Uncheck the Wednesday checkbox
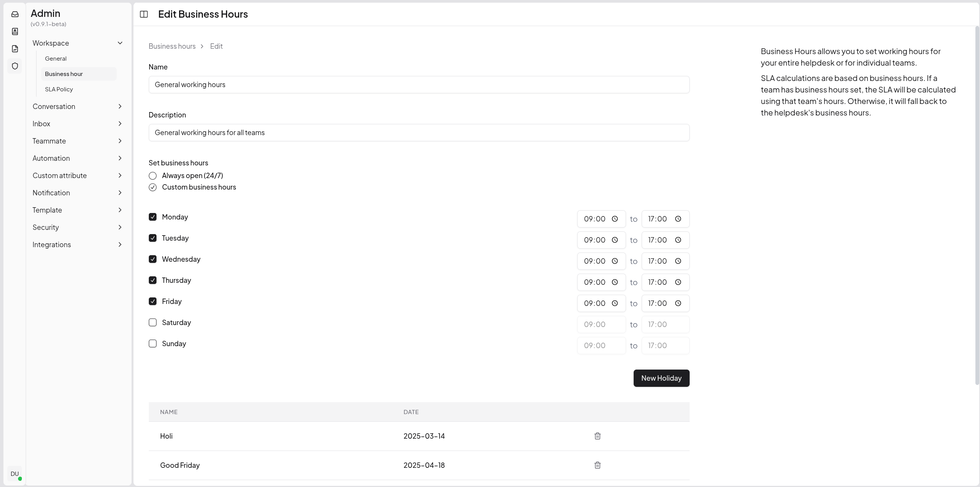The width and height of the screenshot is (980, 487). (153, 259)
